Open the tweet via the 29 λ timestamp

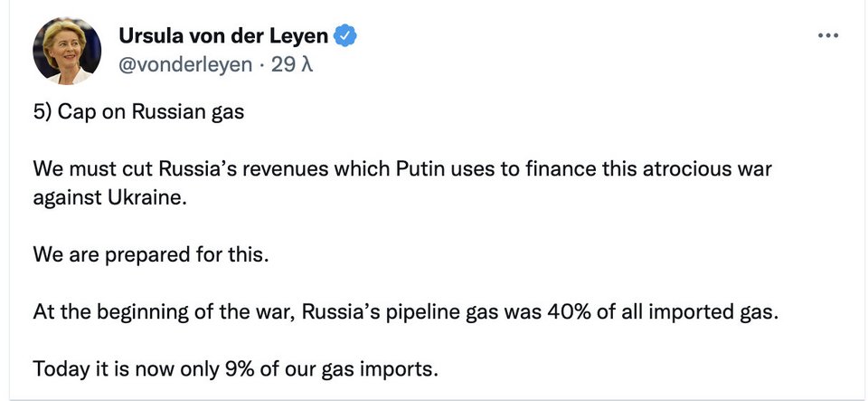click(x=292, y=65)
